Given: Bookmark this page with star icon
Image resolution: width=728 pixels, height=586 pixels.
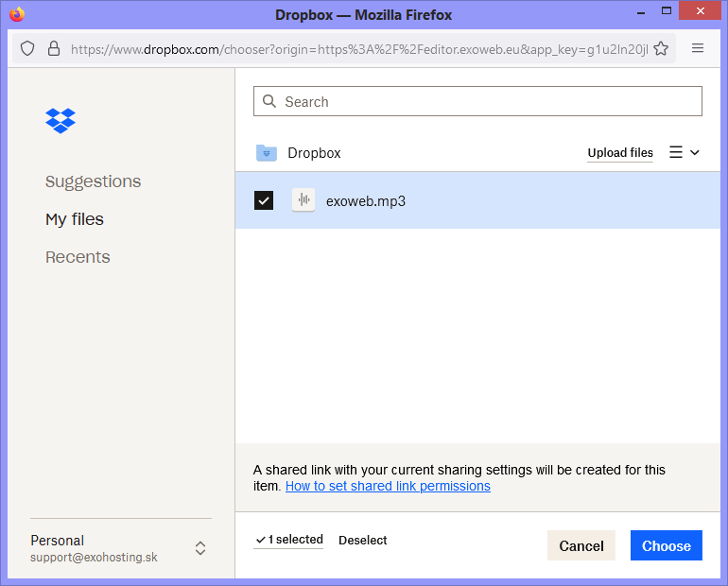Looking at the screenshot, I should (x=661, y=48).
